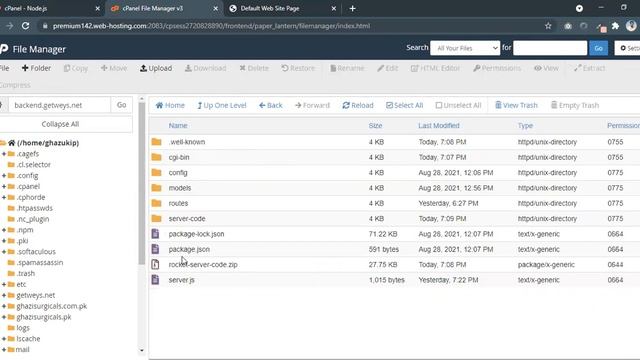
Task: Select logs folder in tree
Action: tap(23, 328)
